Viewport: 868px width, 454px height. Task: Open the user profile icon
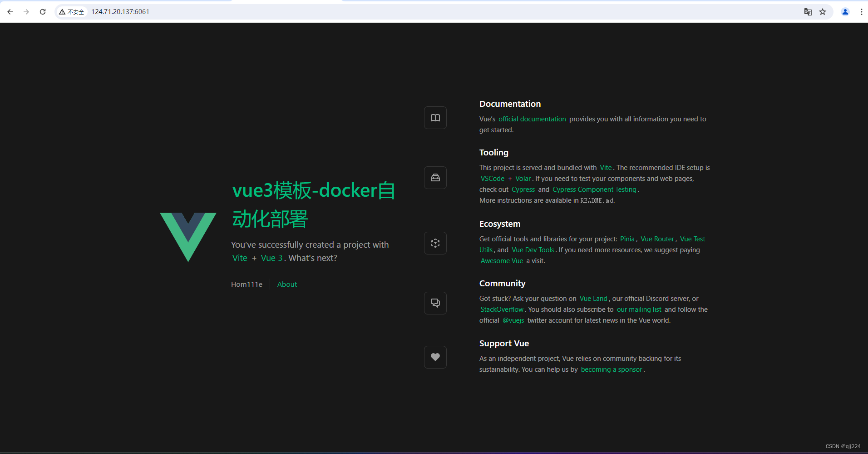click(x=845, y=12)
